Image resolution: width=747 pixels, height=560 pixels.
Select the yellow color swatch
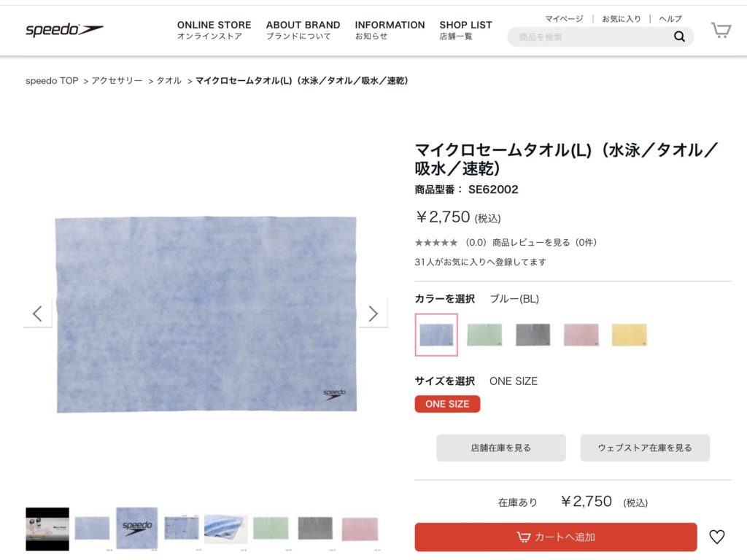point(629,335)
